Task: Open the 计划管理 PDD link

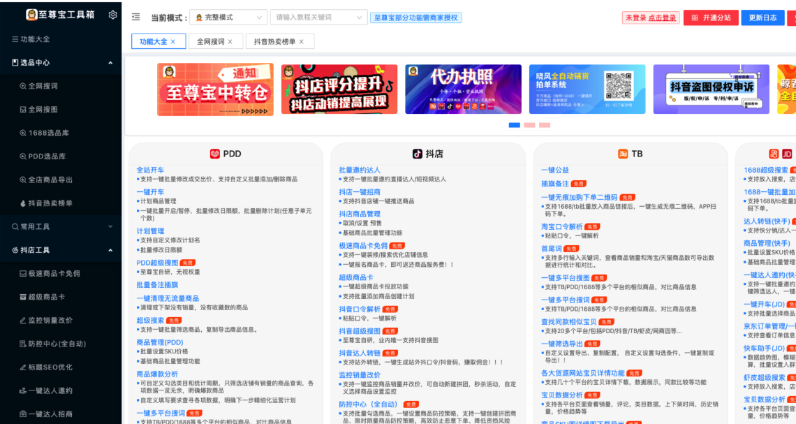Action: pyautogui.click(x=150, y=231)
